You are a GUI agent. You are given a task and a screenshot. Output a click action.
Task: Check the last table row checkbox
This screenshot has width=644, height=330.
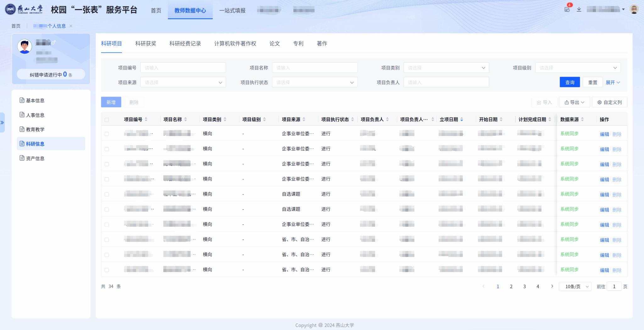pyautogui.click(x=107, y=270)
